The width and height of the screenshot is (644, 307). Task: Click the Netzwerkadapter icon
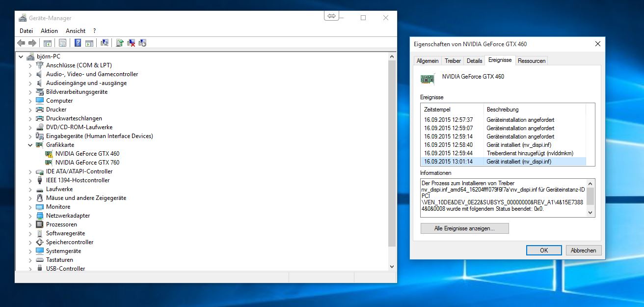coord(40,216)
